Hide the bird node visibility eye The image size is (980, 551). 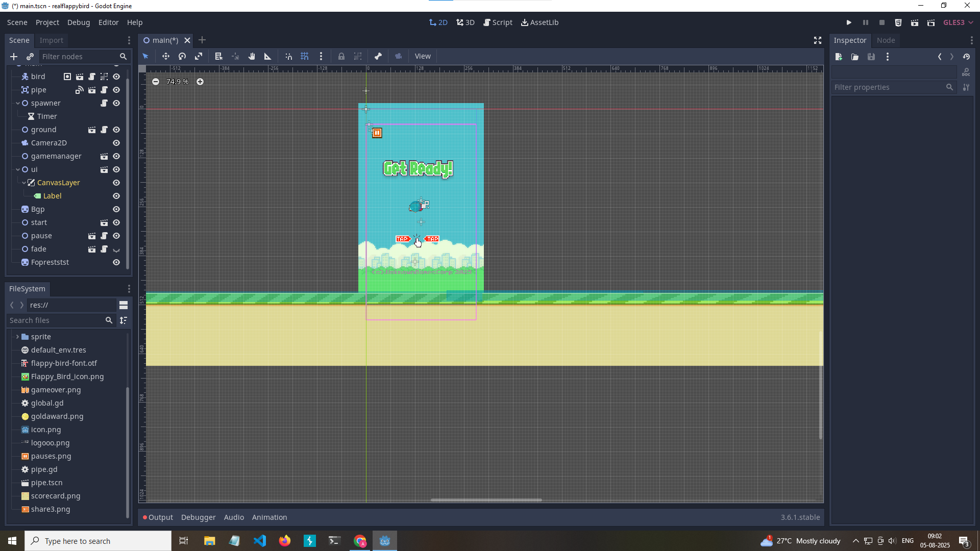(116, 77)
